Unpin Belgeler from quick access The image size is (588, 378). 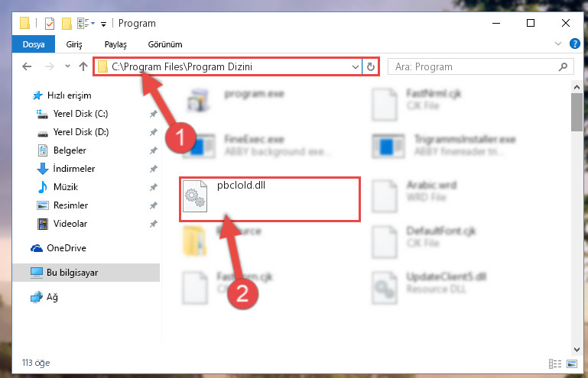(x=154, y=150)
